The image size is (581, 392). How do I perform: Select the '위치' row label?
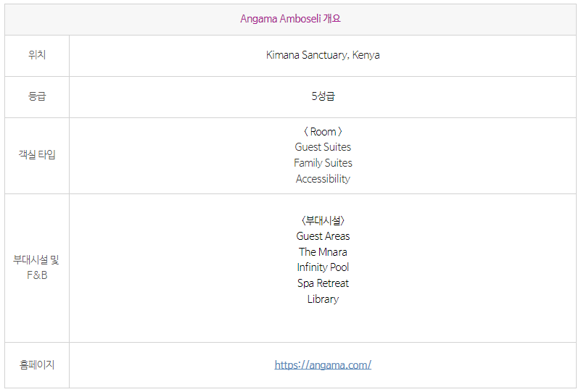click(37, 55)
